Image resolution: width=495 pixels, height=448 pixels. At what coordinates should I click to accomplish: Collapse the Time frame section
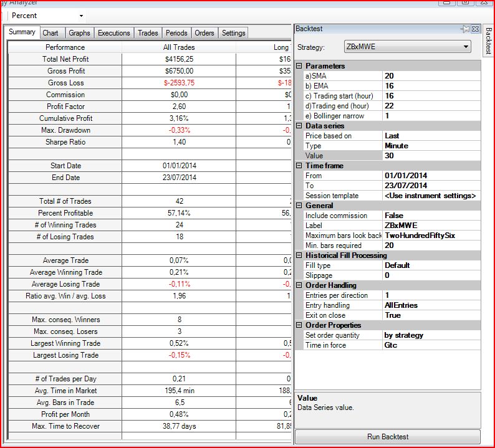[x=299, y=165]
